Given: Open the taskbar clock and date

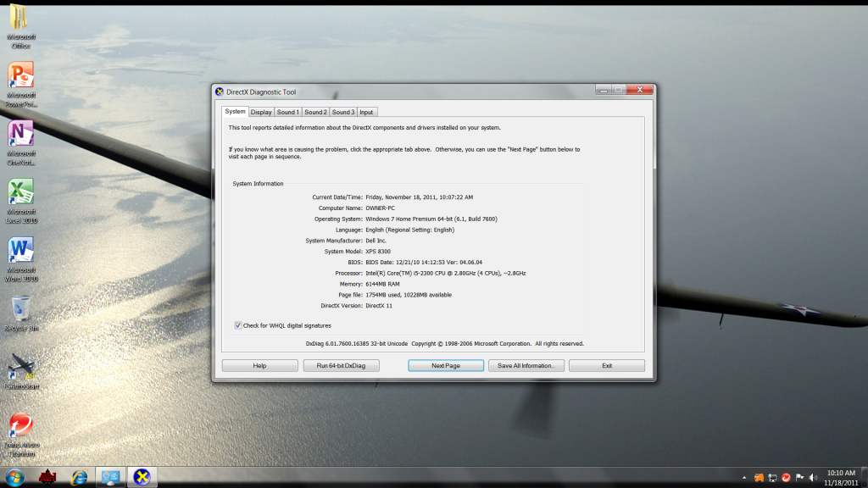Looking at the screenshot, I should coord(841,478).
